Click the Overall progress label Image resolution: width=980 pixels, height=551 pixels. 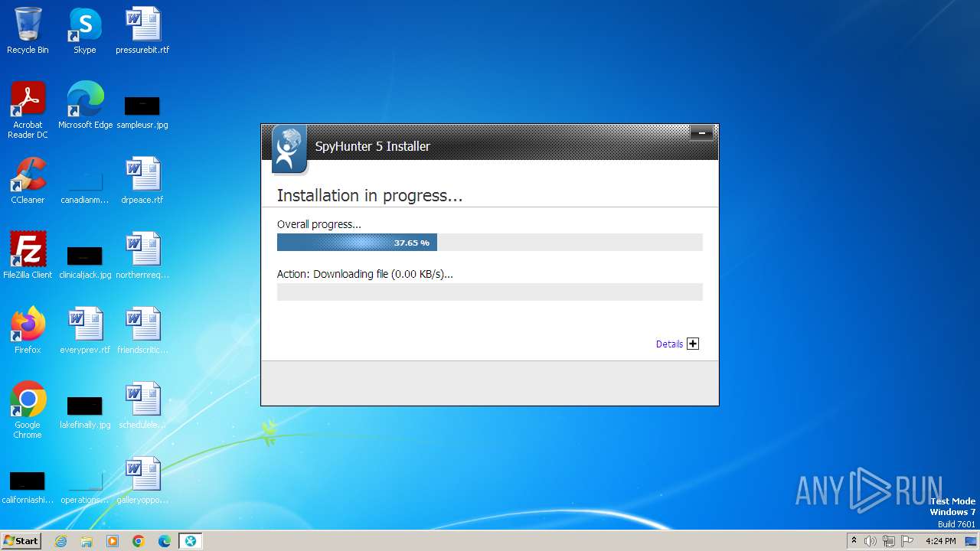[319, 225]
